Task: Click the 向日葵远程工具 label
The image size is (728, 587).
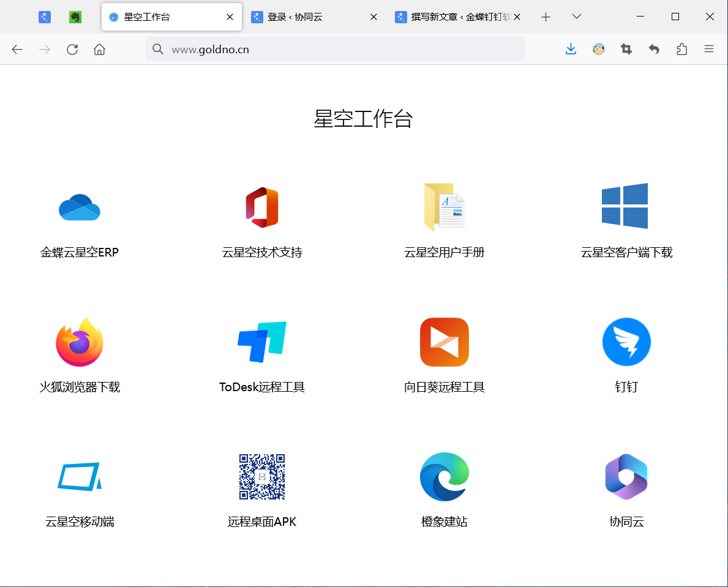Action: click(x=445, y=387)
